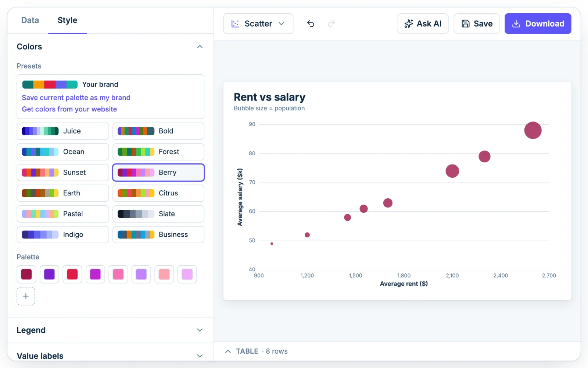Click Get colors from your website

[x=69, y=109]
